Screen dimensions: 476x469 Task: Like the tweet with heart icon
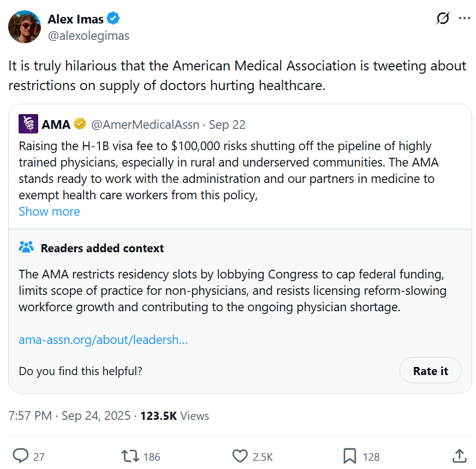(240, 456)
